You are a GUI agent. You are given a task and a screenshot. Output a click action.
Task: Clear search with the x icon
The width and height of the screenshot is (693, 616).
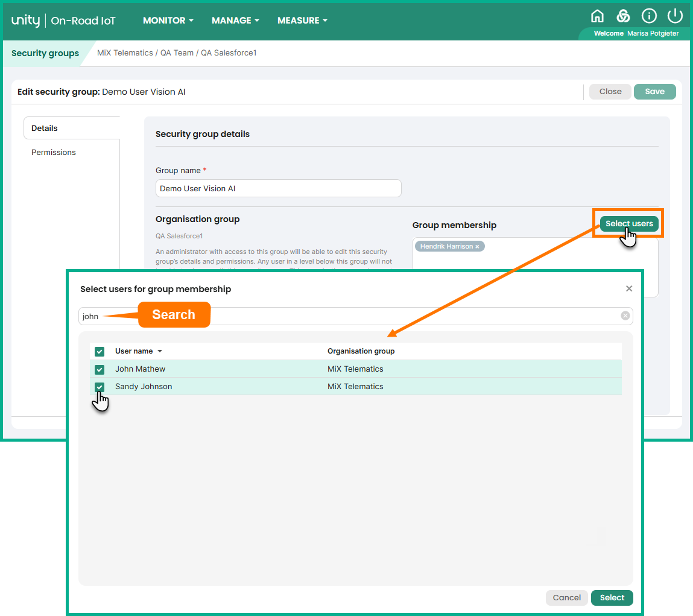pos(625,316)
